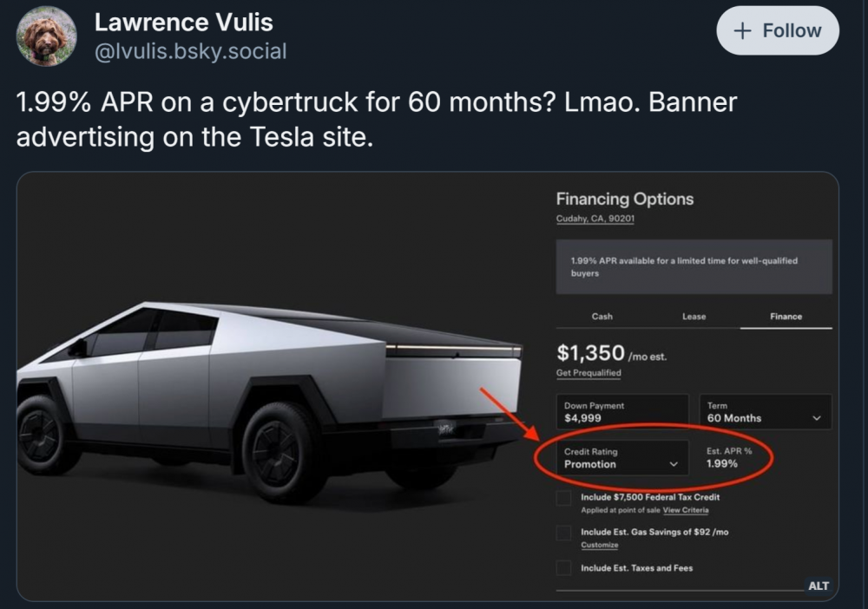Image resolution: width=868 pixels, height=609 pixels.
Task: Switch to the Cash tab
Action: click(602, 317)
